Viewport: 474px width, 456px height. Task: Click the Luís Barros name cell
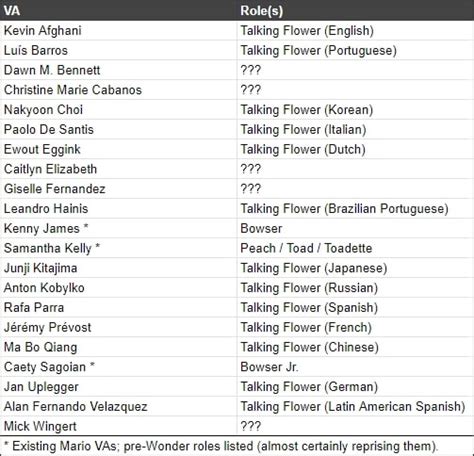tap(118, 50)
